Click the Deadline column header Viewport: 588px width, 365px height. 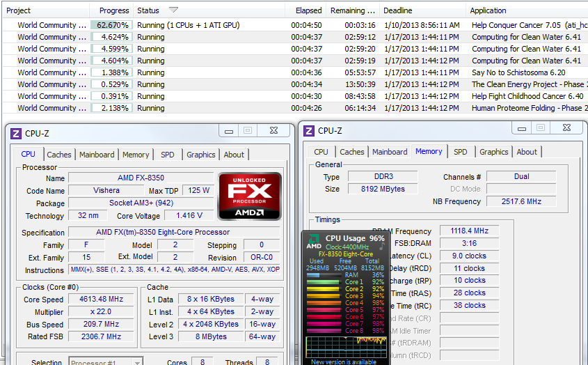click(422, 10)
